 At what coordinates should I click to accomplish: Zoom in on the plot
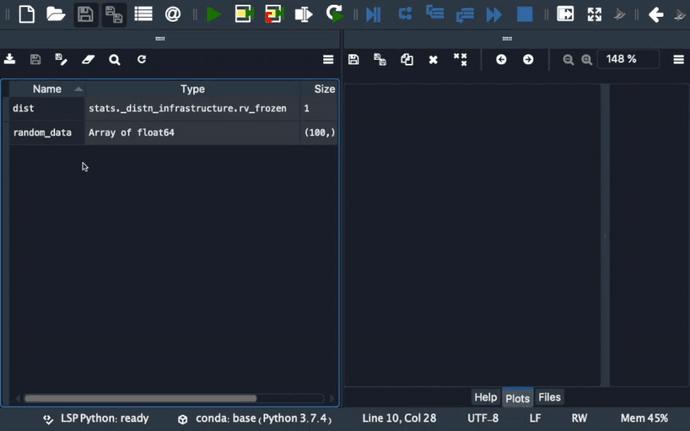tap(587, 59)
